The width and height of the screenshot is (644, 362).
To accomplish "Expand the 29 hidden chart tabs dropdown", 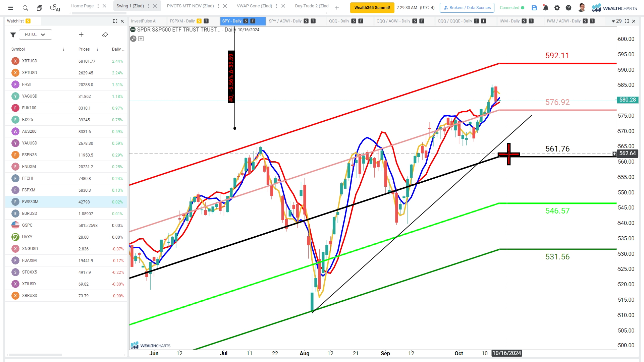I will click(616, 21).
